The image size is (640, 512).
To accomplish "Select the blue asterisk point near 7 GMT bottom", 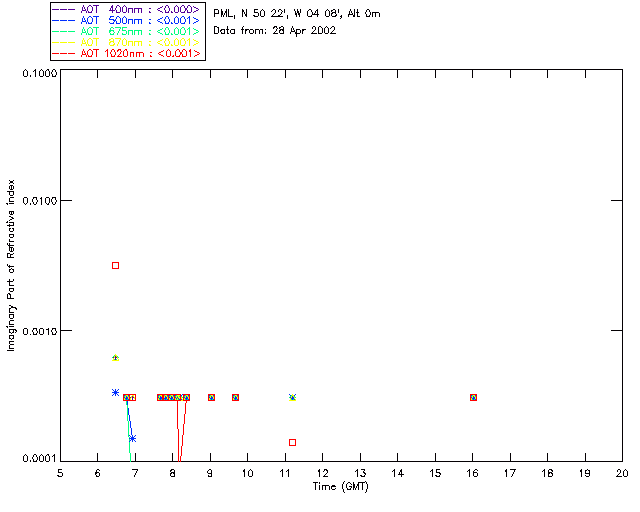I will pos(132,439).
